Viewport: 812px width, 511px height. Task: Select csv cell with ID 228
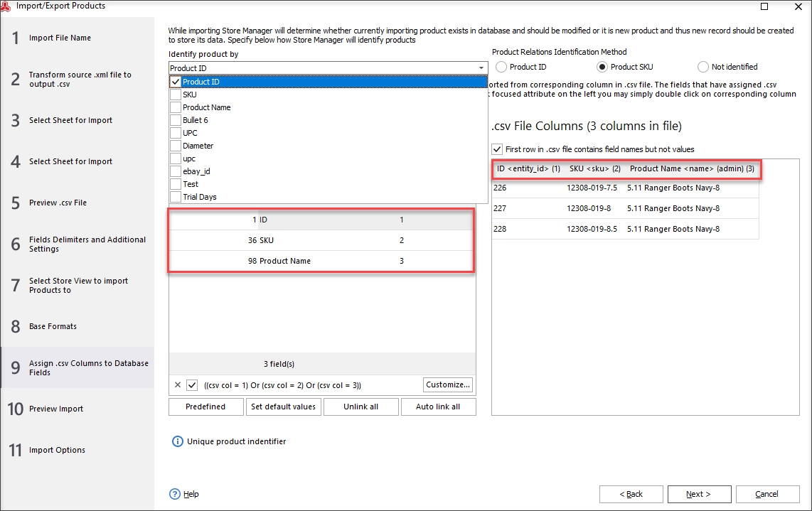pos(528,229)
